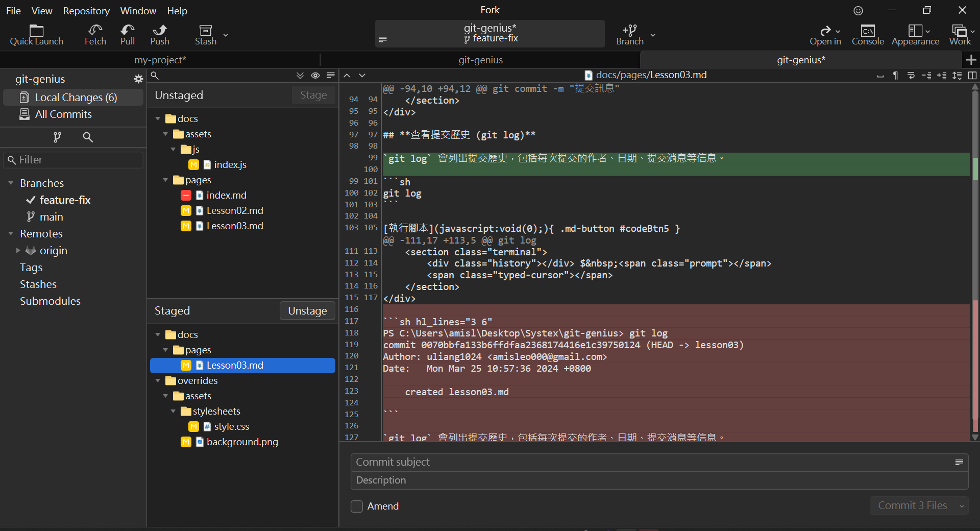Increase diff context lines
Image resolution: width=980 pixels, height=531 pixels.
pos(942,76)
